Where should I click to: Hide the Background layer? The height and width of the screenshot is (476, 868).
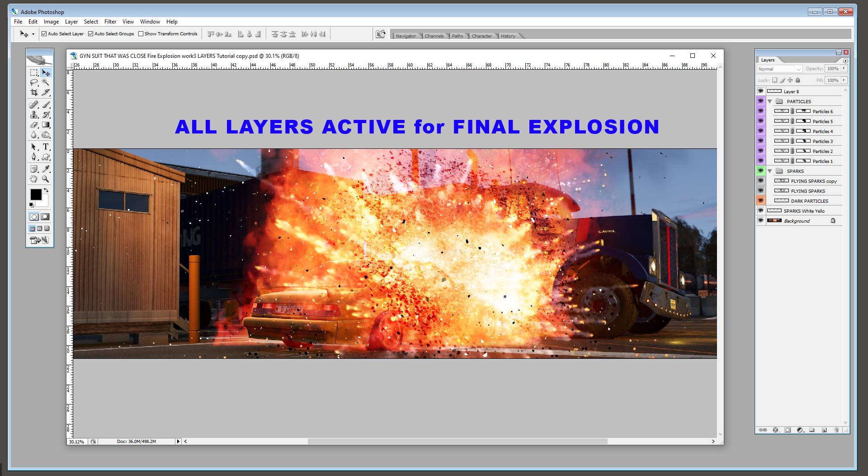[760, 220]
